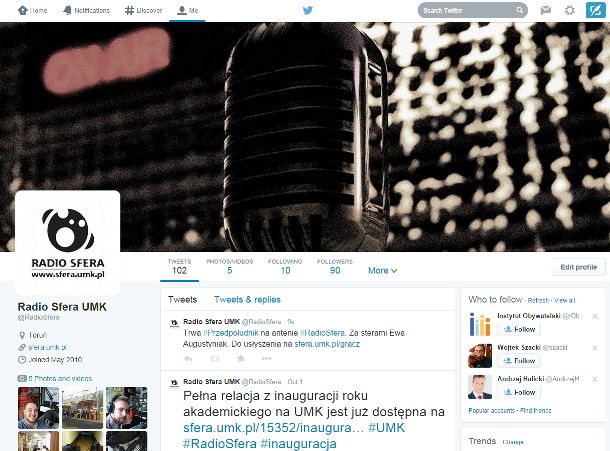Compose a new tweet with quill button
Image resolution: width=610 pixels, height=451 pixels.
596,11
